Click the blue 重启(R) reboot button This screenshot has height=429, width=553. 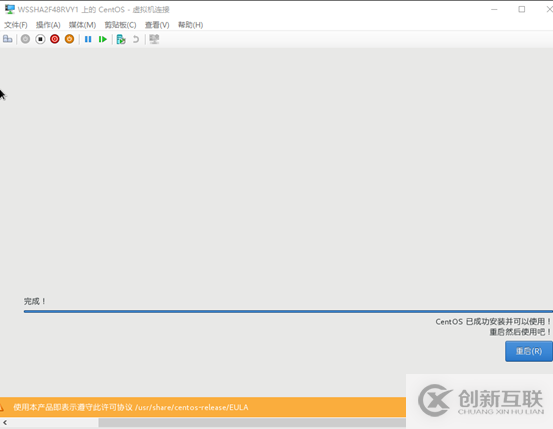(529, 351)
